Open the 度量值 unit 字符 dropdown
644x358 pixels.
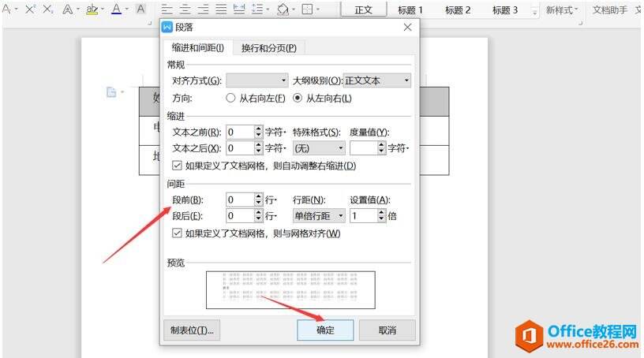tap(399, 147)
